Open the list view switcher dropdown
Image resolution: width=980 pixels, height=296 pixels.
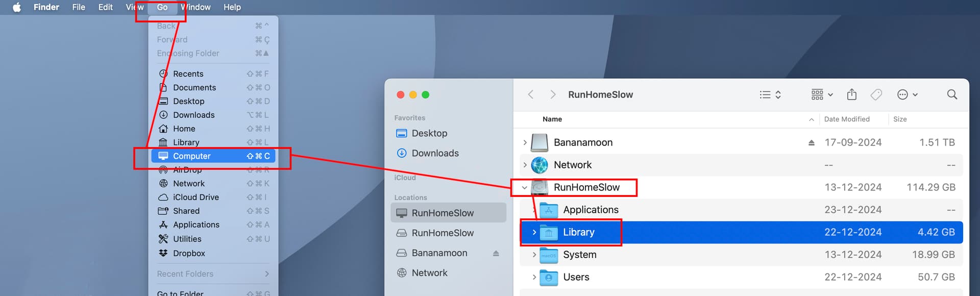(770, 94)
